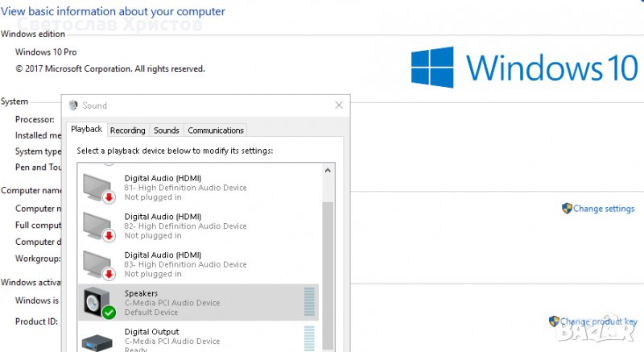The height and width of the screenshot is (352, 644).
Task: Click the shield icon beside Change settings
Action: [567, 208]
